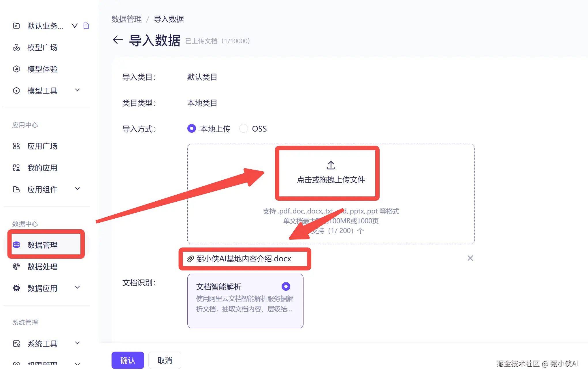588x377 pixels.
Task: Select the OSS import radio option
Action: (244, 128)
